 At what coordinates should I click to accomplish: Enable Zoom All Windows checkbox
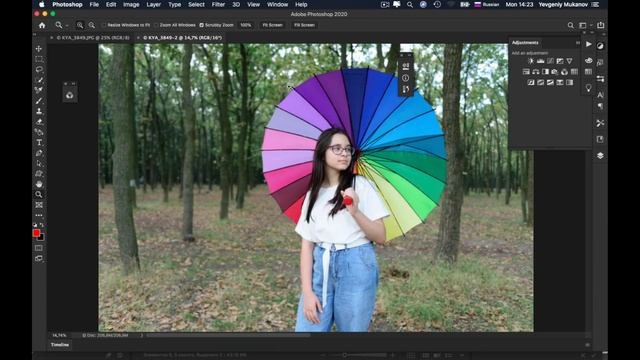[x=156, y=25]
